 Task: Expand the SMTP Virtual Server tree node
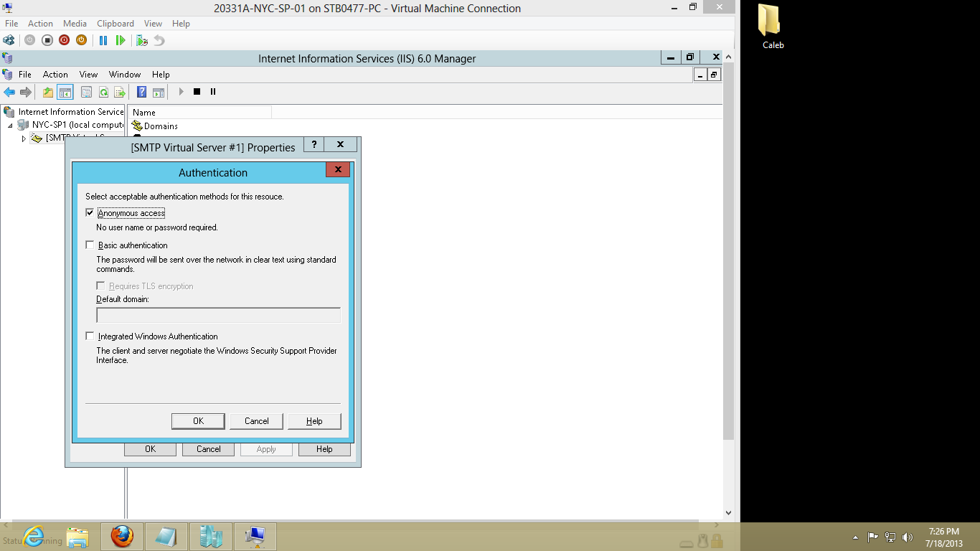[24, 138]
